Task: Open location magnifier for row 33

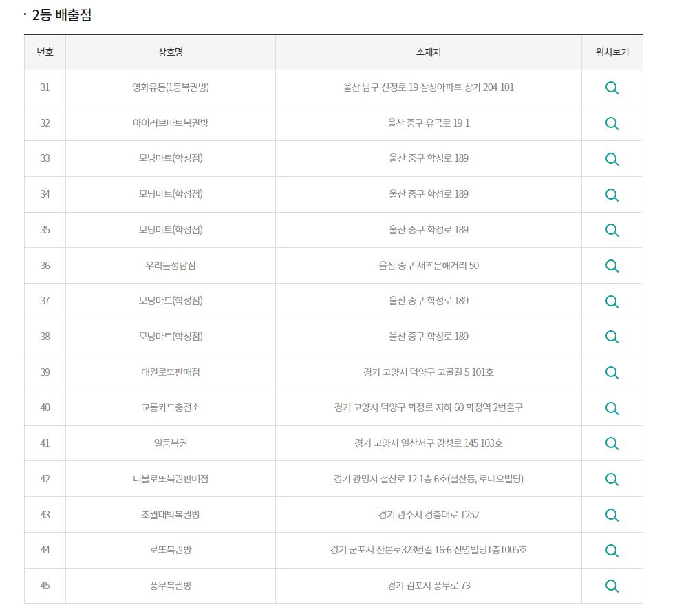Action: coord(612,159)
